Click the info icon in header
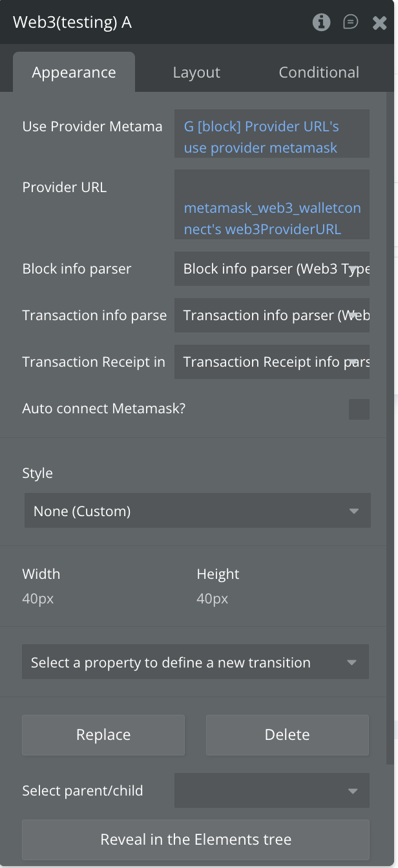398x868 pixels. pos(321,23)
